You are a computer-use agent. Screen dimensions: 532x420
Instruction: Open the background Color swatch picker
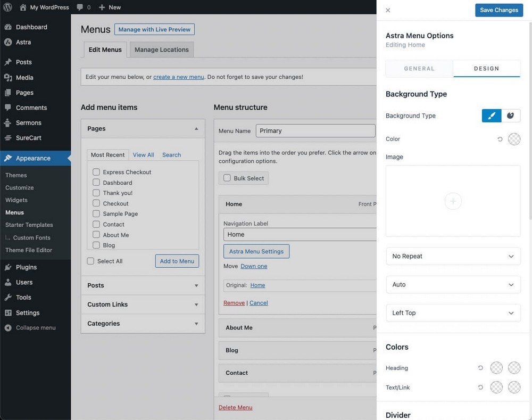click(514, 139)
